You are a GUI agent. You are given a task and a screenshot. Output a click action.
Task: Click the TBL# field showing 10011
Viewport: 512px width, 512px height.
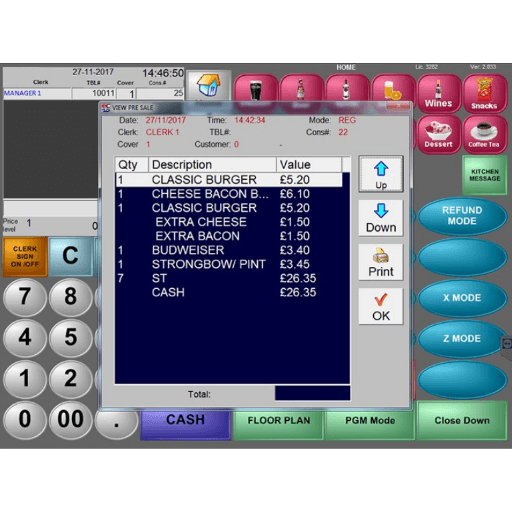[x=94, y=93]
